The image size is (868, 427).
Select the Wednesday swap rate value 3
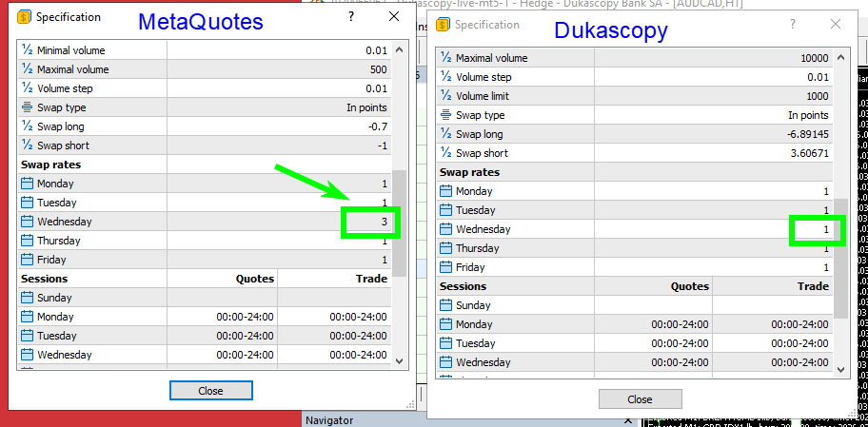(x=371, y=222)
